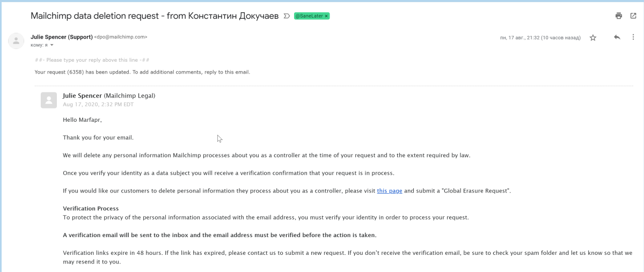This screenshot has width=644, height=272.
Task: Star the Julie Spencer message
Action: pos(593,38)
